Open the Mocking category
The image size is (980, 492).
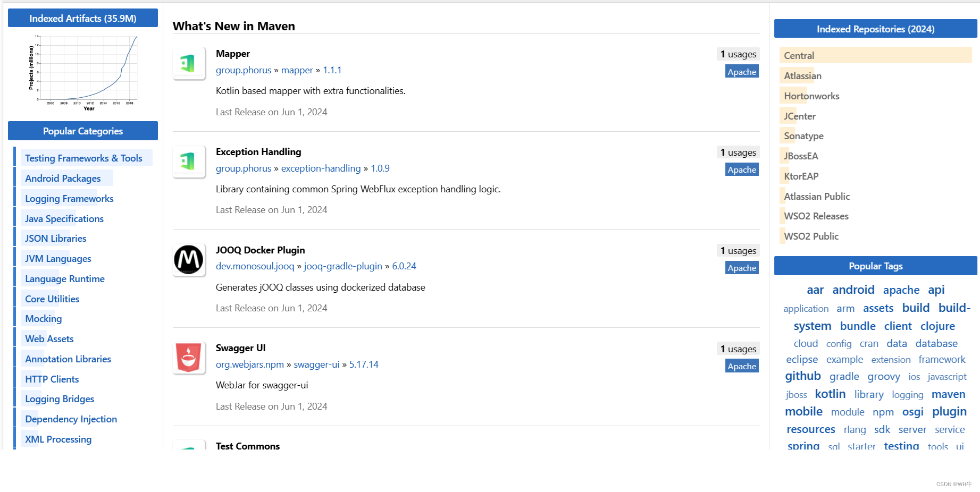[x=44, y=319]
